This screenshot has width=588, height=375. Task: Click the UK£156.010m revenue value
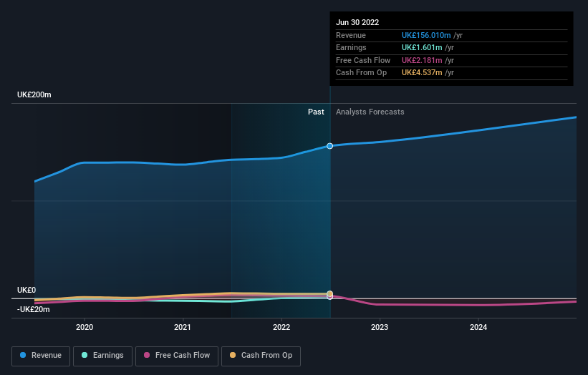pyautogui.click(x=426, y=35)
